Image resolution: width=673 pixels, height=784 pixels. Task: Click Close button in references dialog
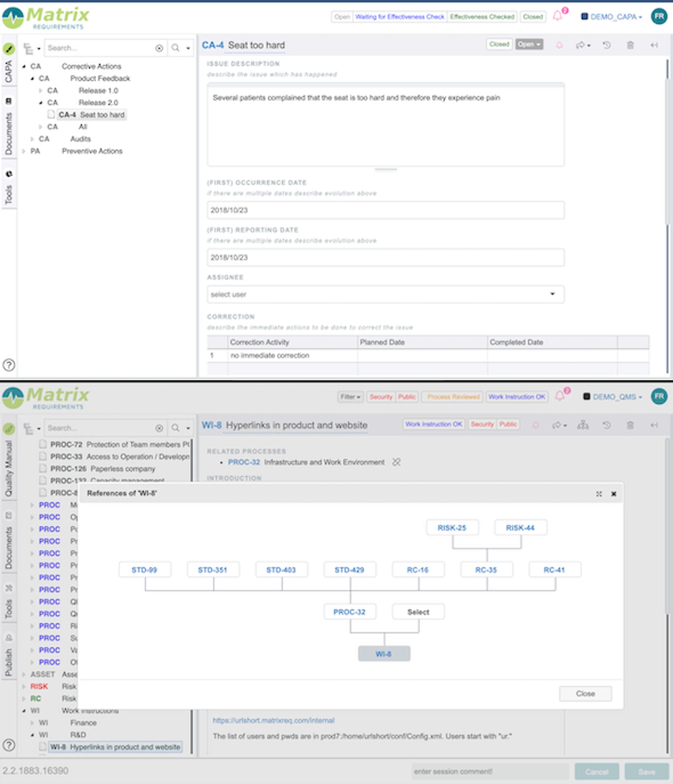[x=585, y=693]
